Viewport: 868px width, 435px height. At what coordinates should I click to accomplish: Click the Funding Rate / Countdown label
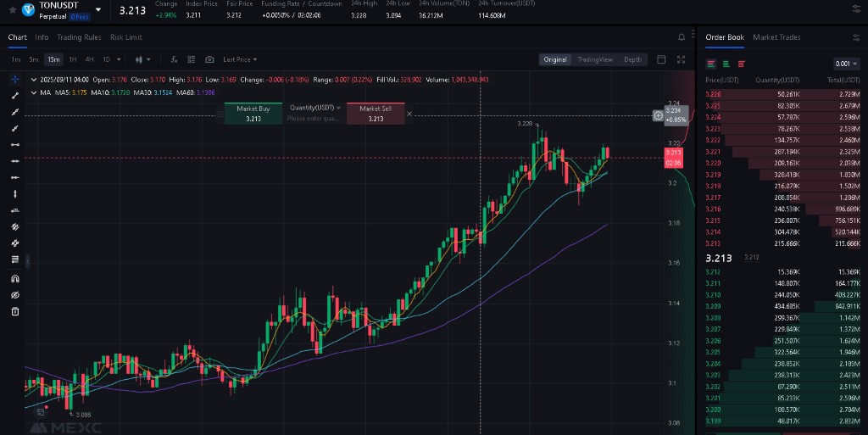(x=302, y=4)
